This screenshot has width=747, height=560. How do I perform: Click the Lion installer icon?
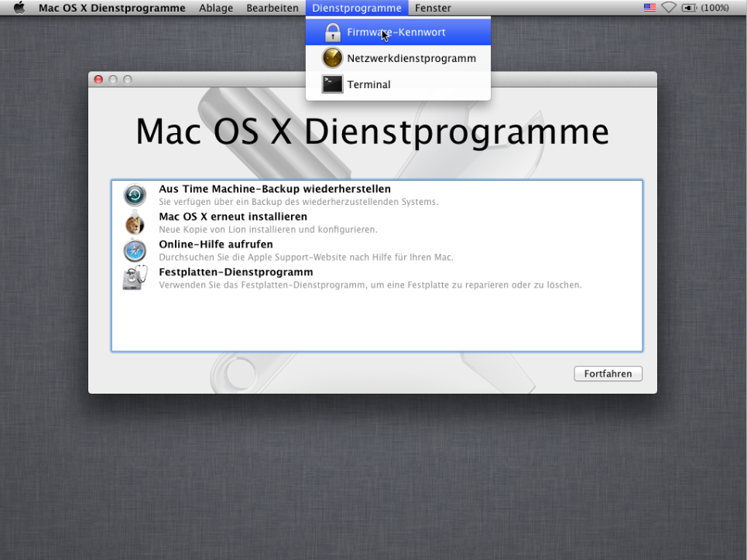click(x=135, y=223)
